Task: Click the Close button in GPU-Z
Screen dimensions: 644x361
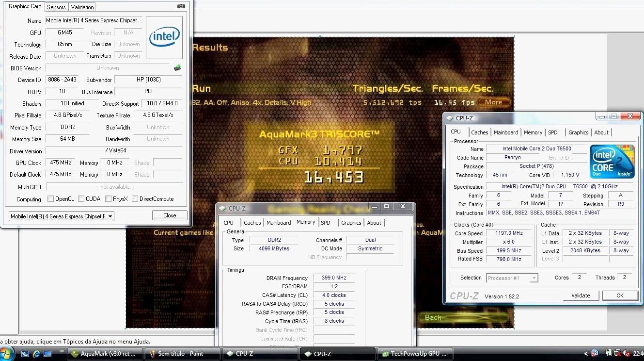Action: (170, 215)
